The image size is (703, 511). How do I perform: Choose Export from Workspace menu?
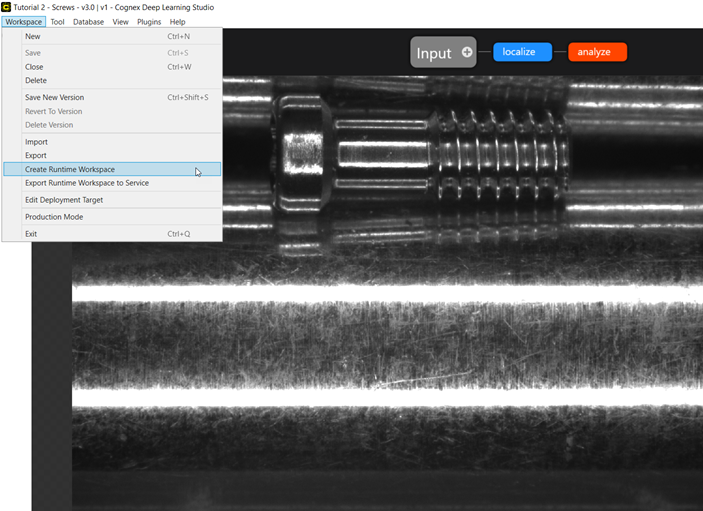36,156
